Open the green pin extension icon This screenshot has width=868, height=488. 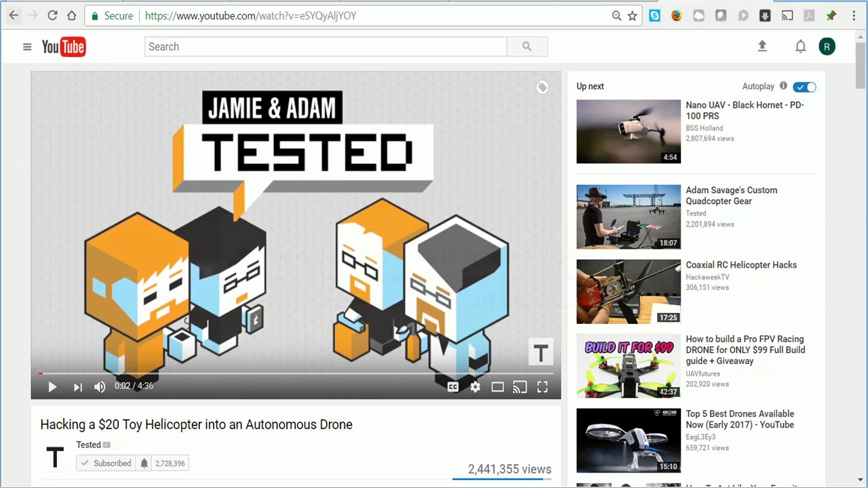pyautogui.click(x=831, y=16)
